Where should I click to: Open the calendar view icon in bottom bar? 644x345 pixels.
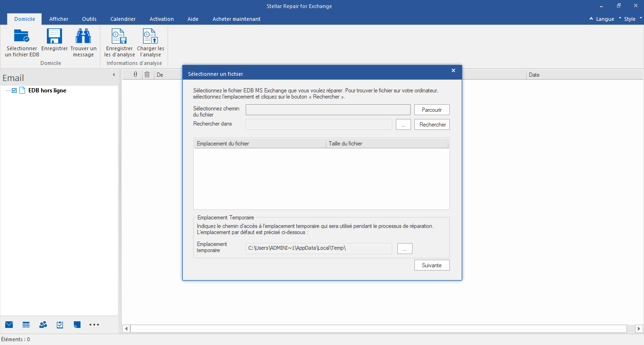click(26, 325)
